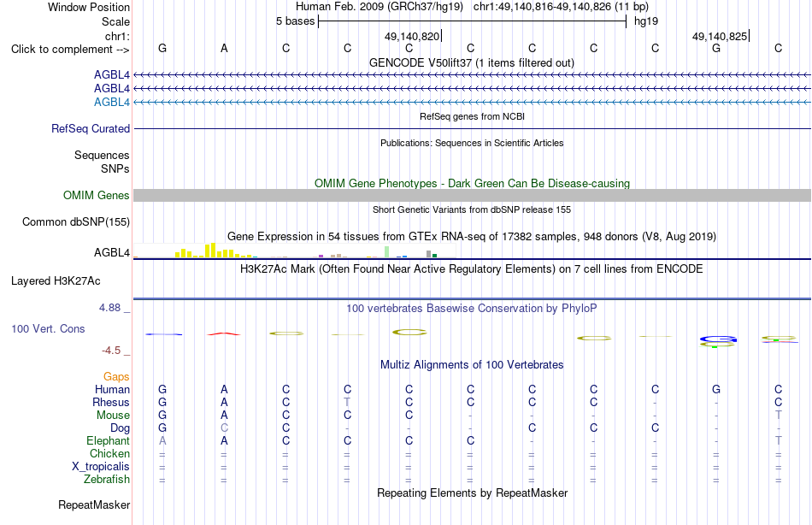Open the GENCODE V50lift37 track title
812x525 pixels.
coord(471,62)
